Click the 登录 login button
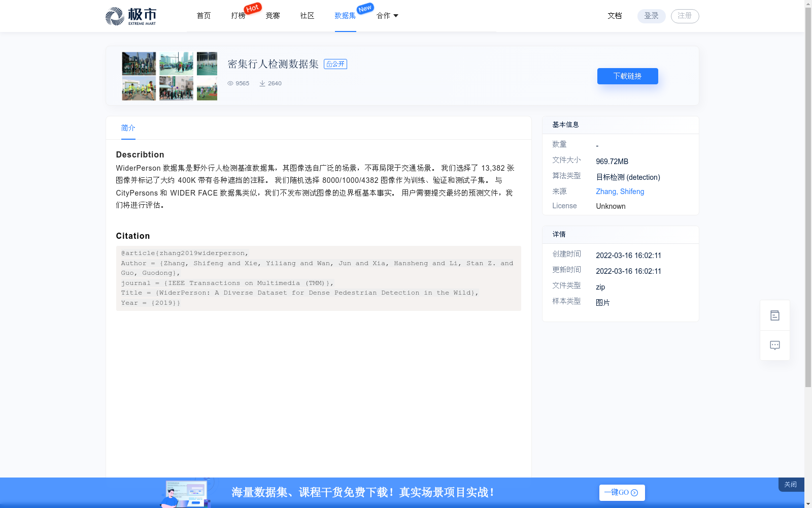Image resolution: width=812 pixels, height=508 pixels. pos(651,16)
